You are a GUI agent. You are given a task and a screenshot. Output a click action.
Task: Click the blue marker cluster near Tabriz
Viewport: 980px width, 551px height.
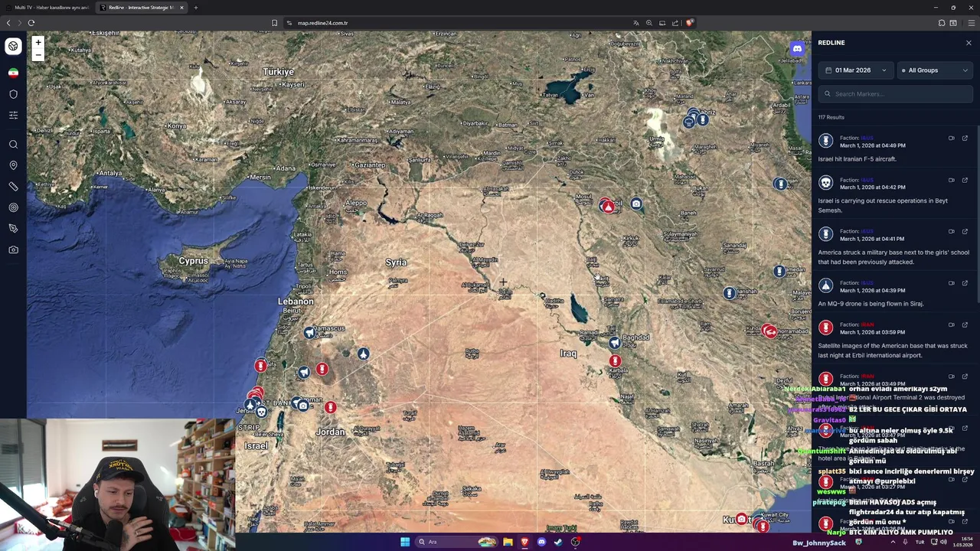(696, 119)
